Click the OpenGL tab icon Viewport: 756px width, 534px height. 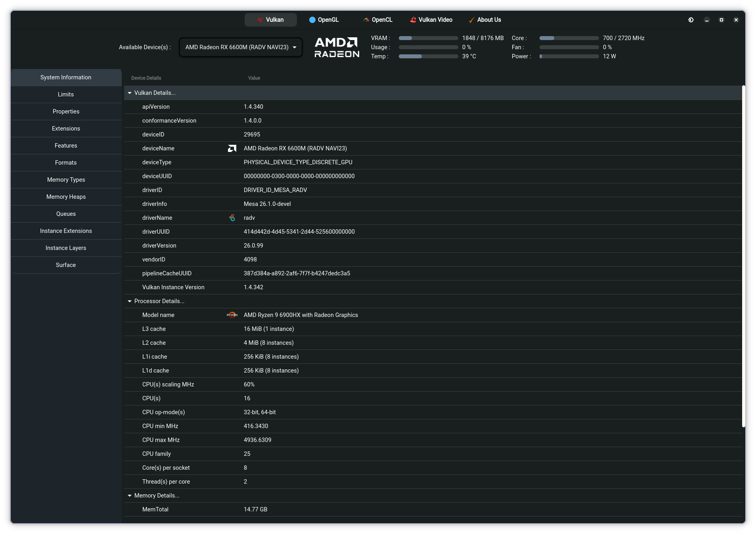pos(312,20)
